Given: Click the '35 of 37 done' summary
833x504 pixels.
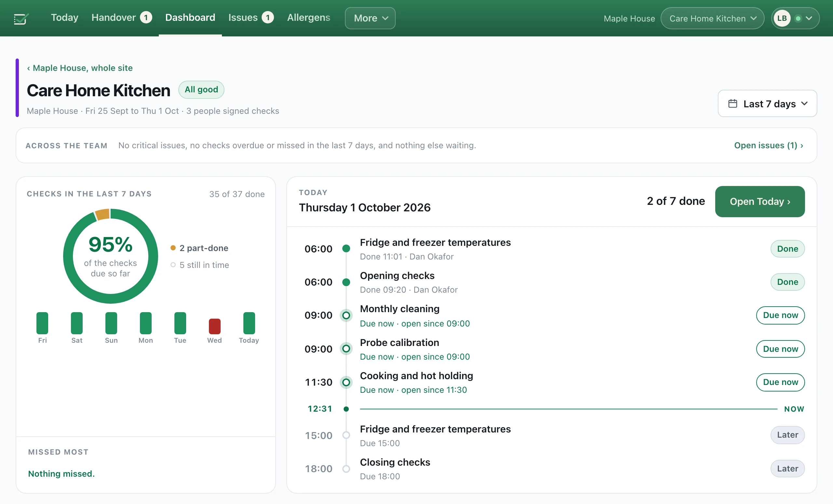Looking at the screenshot, I should (x=237, y=194).
